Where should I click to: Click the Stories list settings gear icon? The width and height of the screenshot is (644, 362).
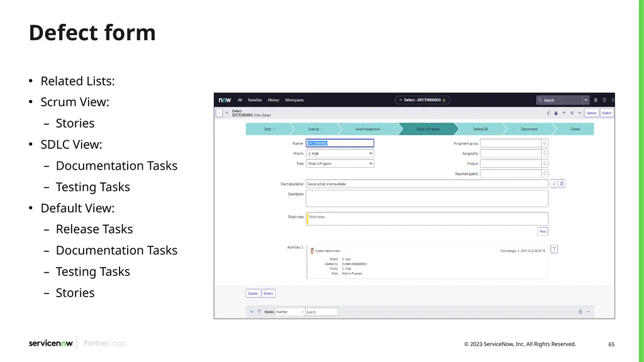(x=580, y=312)
